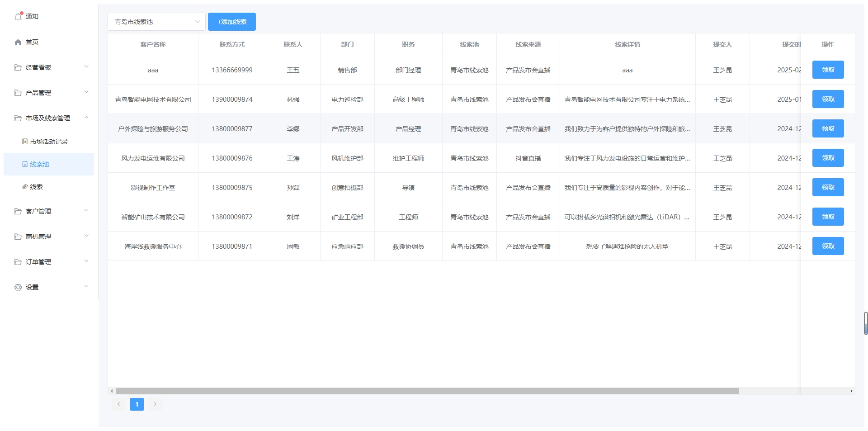The image size is (868, 431).
Task: Click the folder icon next to 经营看板
Action: click(18, 67)
